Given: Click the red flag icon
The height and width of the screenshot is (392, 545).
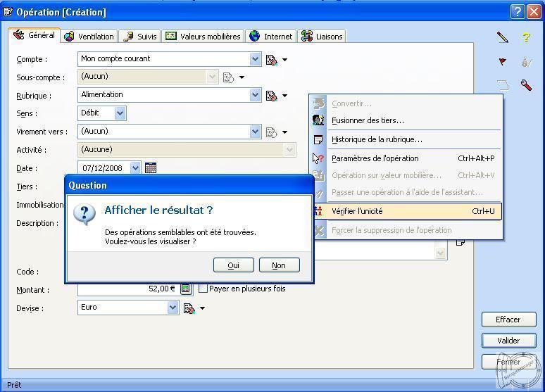Looking at the screenshot, I should click(502, 62).
